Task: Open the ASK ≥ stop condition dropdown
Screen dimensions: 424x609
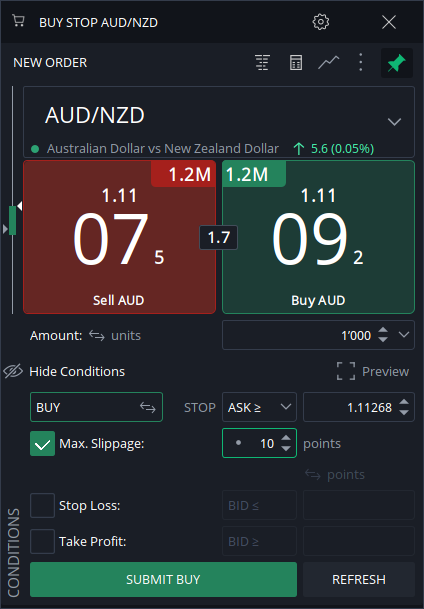Action: click(x=259, y=407)
